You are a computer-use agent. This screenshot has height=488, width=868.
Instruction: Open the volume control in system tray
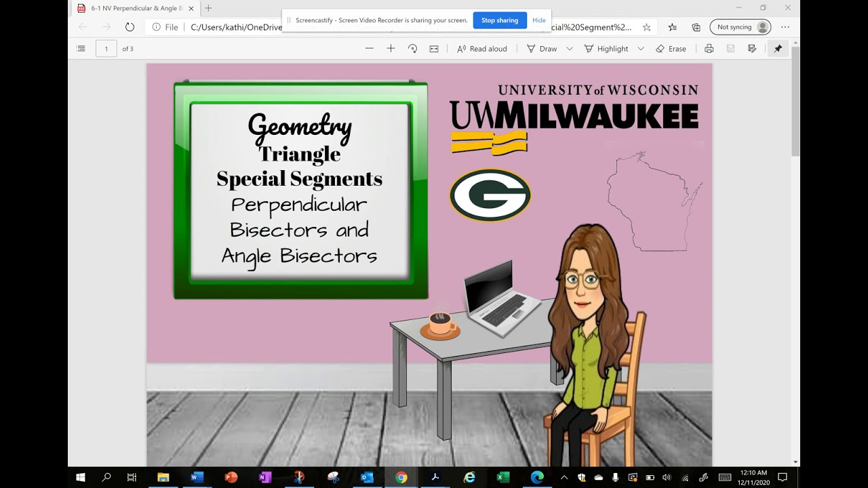[667, 477]
